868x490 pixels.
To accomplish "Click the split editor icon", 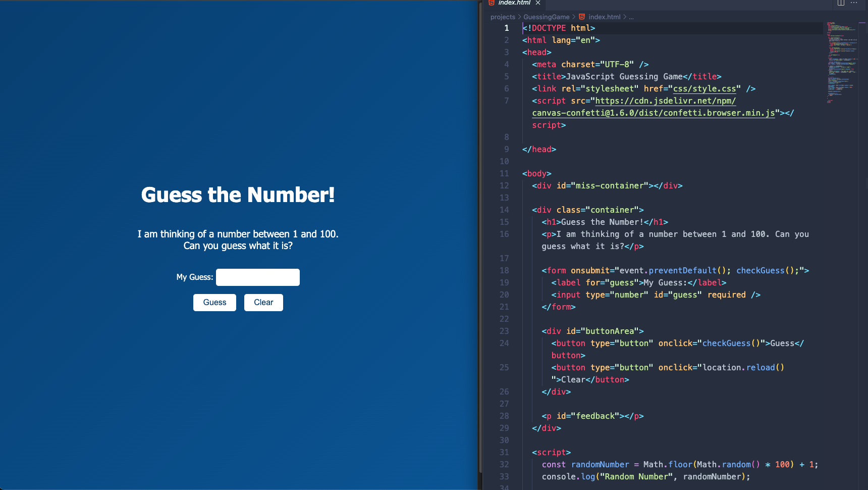I will (841, 3).
